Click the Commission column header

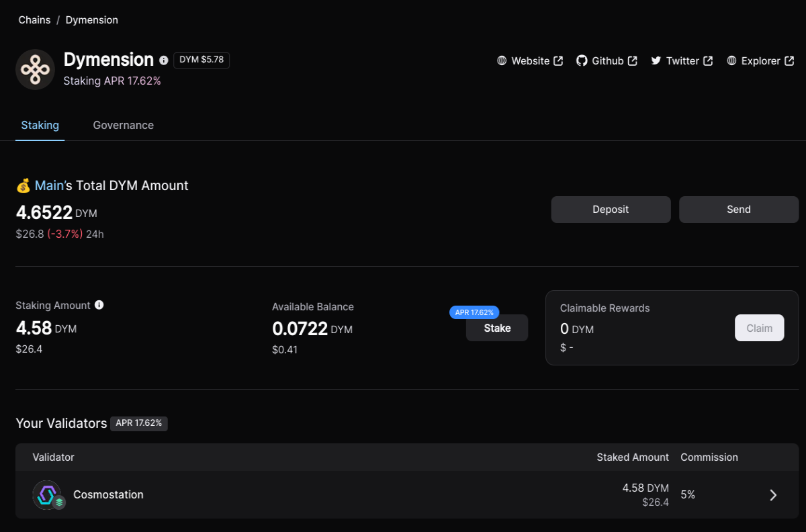(x=709, y=457)
